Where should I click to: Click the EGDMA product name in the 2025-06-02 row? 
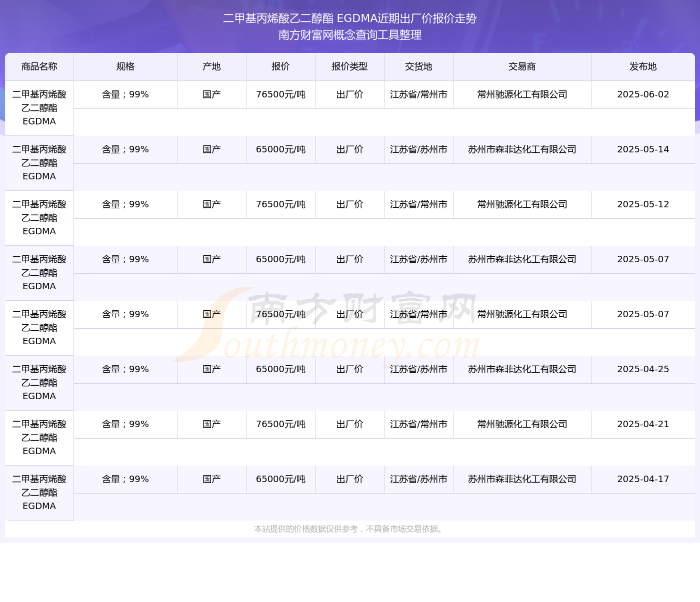point(39,108)
